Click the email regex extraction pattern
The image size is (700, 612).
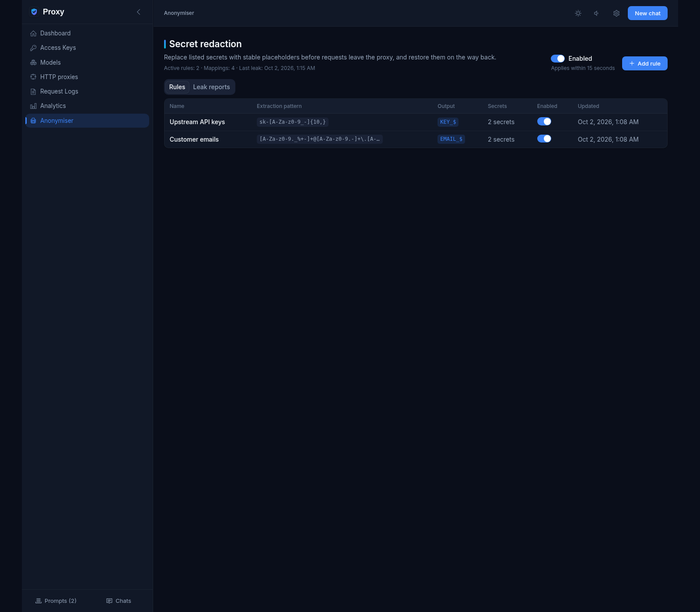click(320, 139)
